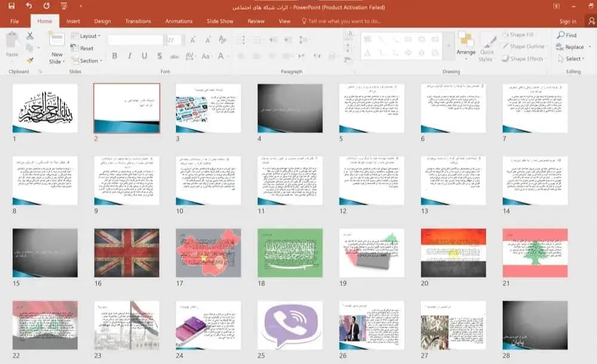Open the font size combo box
Viewport: 597px width, 364px height.
coord(174,40)
